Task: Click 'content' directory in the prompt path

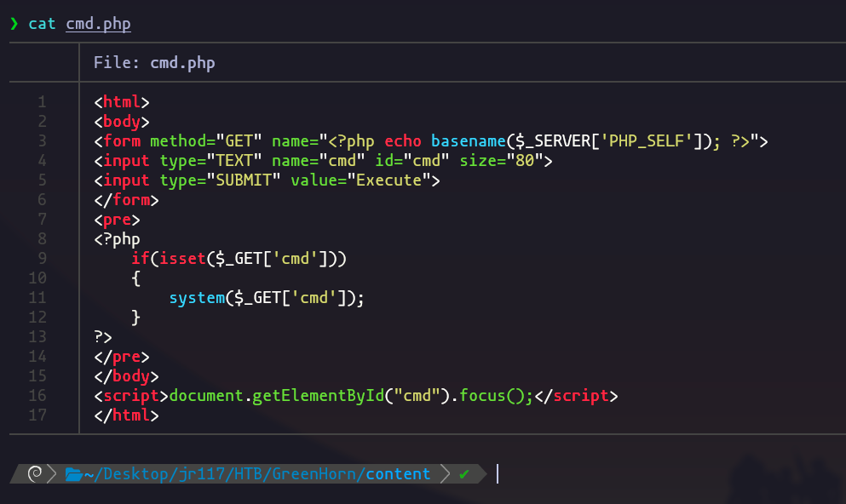Action: (398, 474)
